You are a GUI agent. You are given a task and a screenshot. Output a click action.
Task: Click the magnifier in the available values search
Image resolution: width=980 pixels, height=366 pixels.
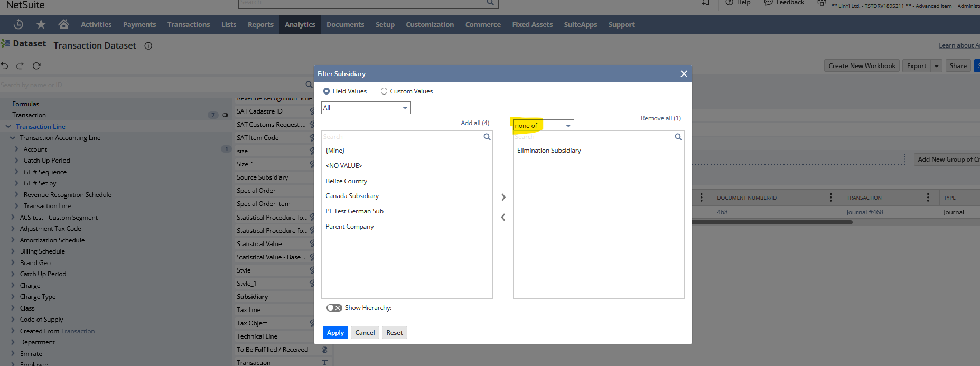click(487, 137)
